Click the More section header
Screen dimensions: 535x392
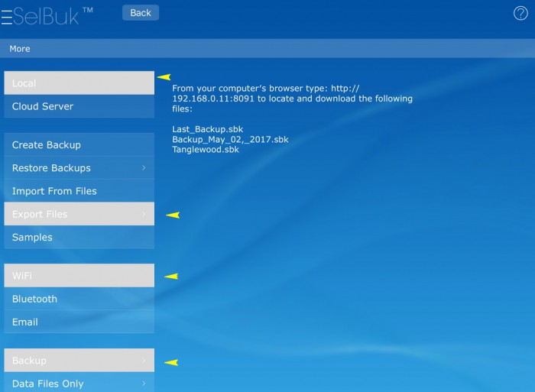point(20,49)
